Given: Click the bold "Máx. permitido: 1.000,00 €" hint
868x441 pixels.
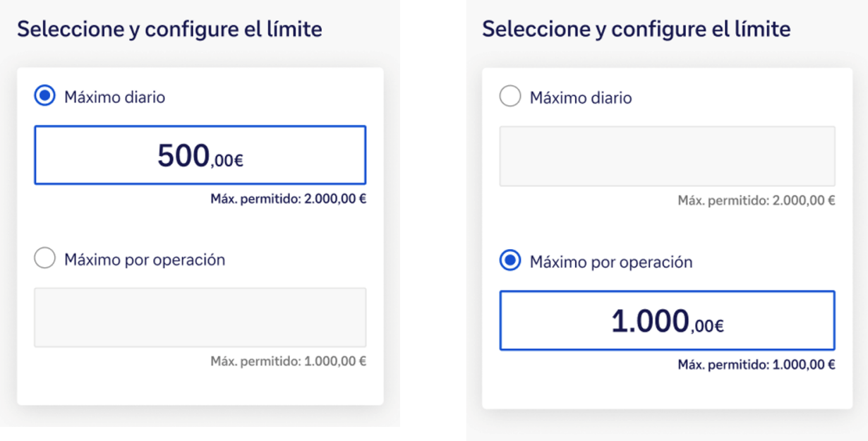Looking at the screenshot, I should 757,365.
